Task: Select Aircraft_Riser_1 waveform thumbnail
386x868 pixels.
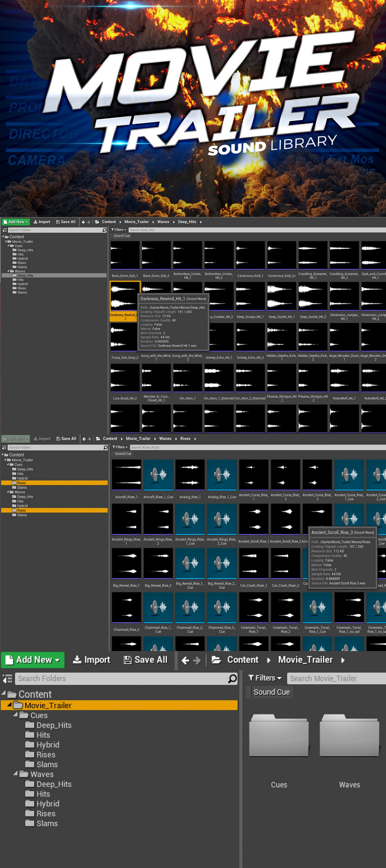Action: 126,475
